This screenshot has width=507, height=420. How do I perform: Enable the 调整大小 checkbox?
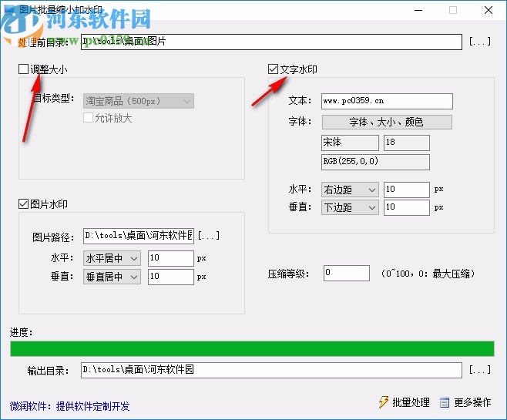point(23,69)
